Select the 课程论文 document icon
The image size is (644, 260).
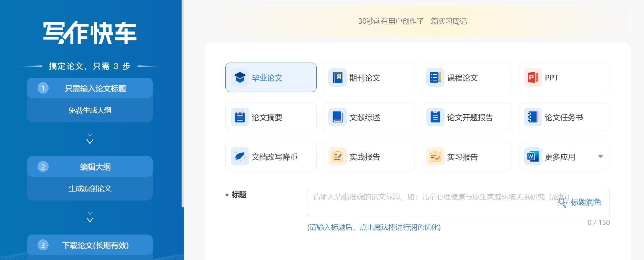tap(435, 77)
